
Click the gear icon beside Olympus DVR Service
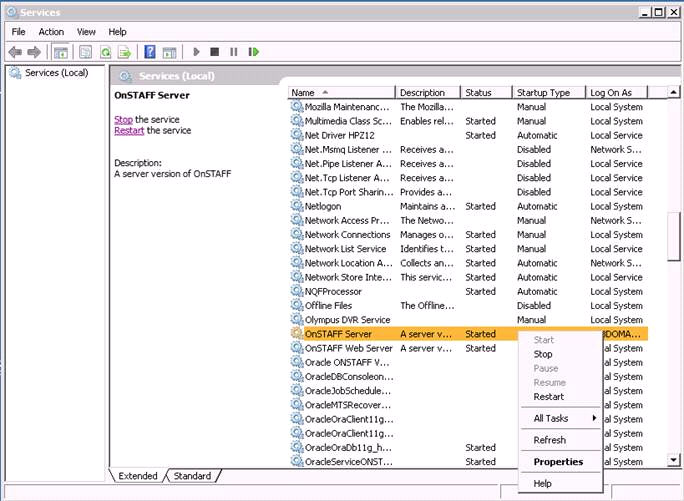[x=297, y=319]
